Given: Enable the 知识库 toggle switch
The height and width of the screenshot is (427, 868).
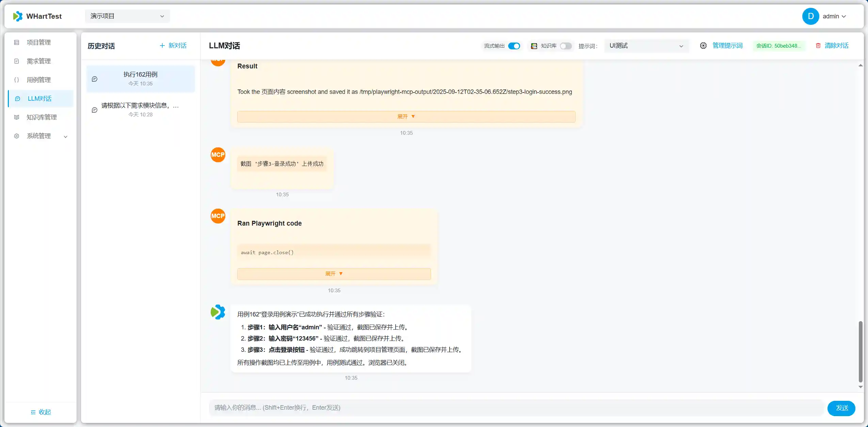Looking at the screenshot, I should point(566,46).
